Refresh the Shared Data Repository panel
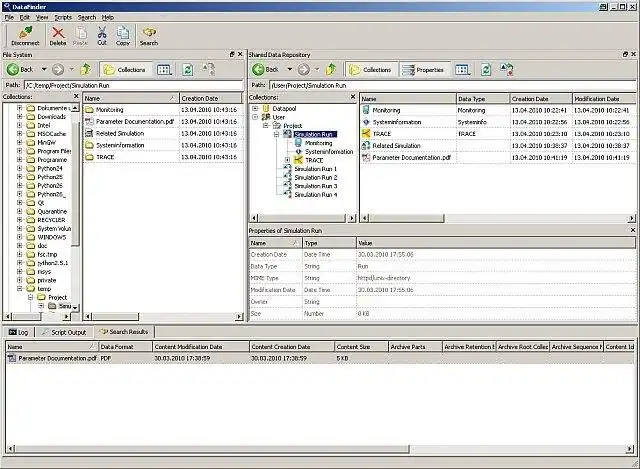Viewport: 640px width, 469px height. pos(486,70)
